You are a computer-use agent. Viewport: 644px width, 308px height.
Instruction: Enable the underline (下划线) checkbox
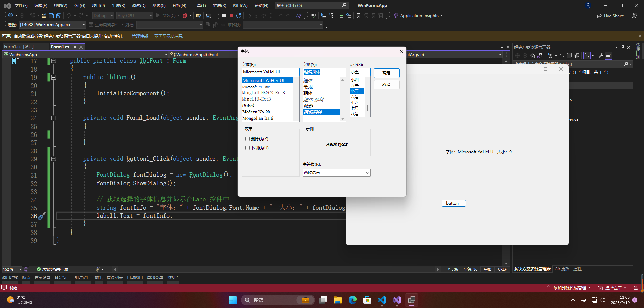247,148
